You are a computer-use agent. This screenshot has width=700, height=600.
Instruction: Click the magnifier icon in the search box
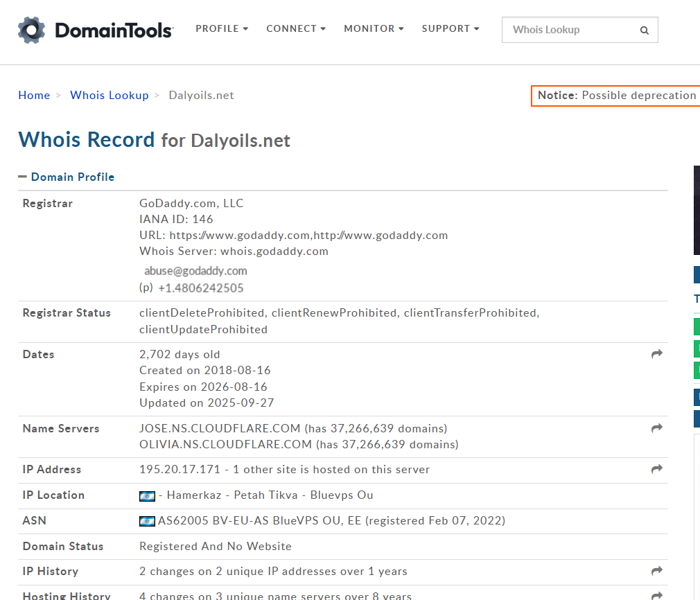pos(644,30)
